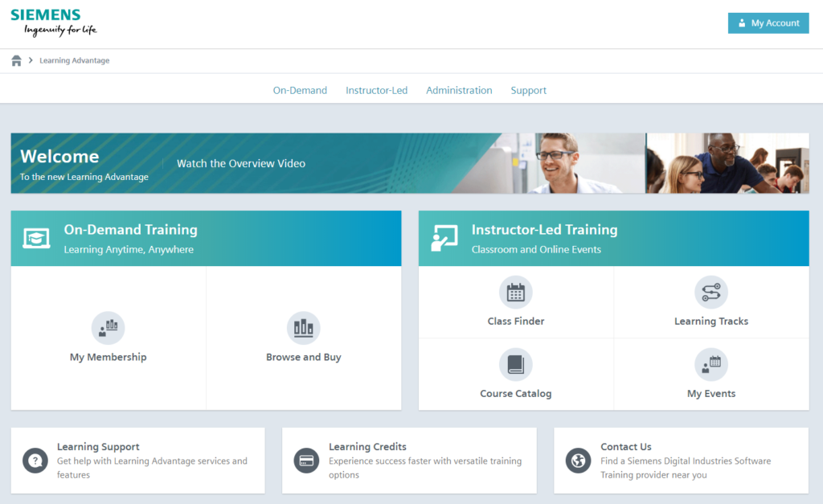Open the Course Catalog label
This screenshot has height=504, width=823.
[515, 393]
